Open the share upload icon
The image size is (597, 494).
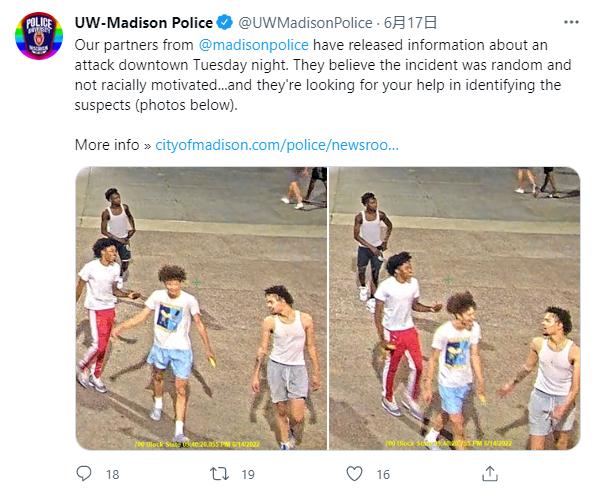pyautogui.click(x=490, y=474)
